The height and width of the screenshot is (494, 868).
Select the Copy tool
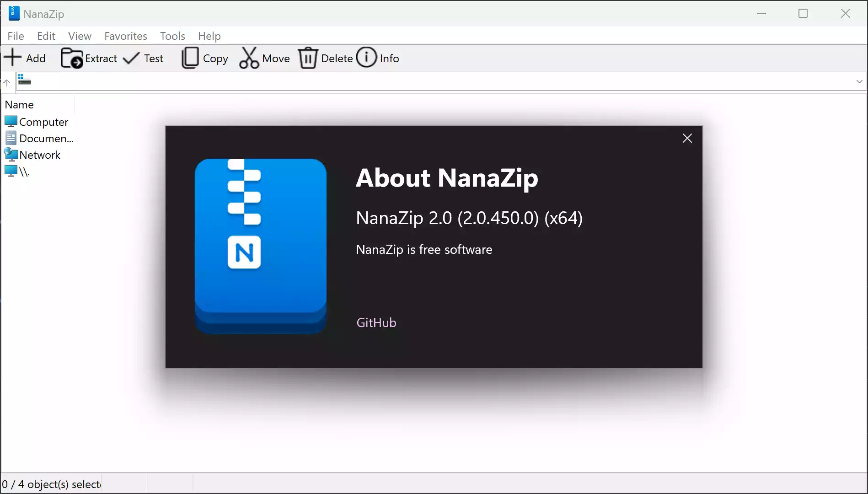click(x=205, y=58)
